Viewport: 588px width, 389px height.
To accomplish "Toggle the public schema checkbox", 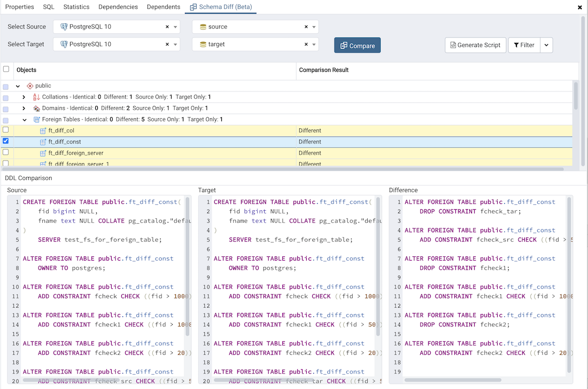I will [6, 87].
